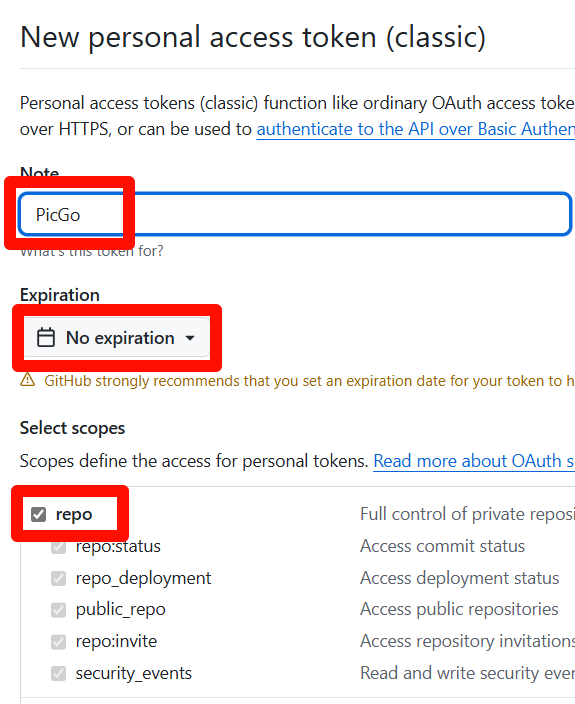Click the Expiration field label
Screen dimensions: 575x704
point(60,295)
